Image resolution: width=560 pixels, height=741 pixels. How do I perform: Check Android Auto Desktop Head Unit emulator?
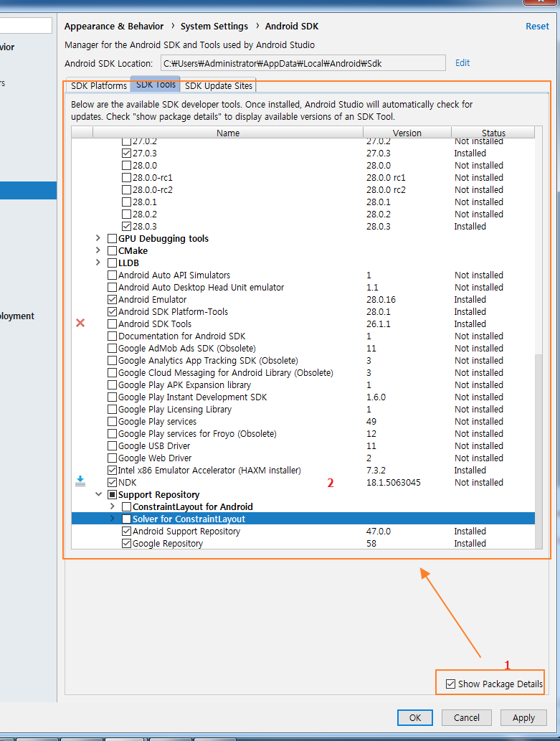[x=112, y=288]
